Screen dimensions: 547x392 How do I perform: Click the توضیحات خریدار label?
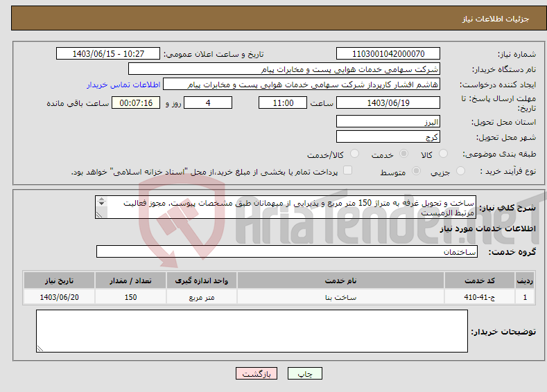(x=503, y=331)
